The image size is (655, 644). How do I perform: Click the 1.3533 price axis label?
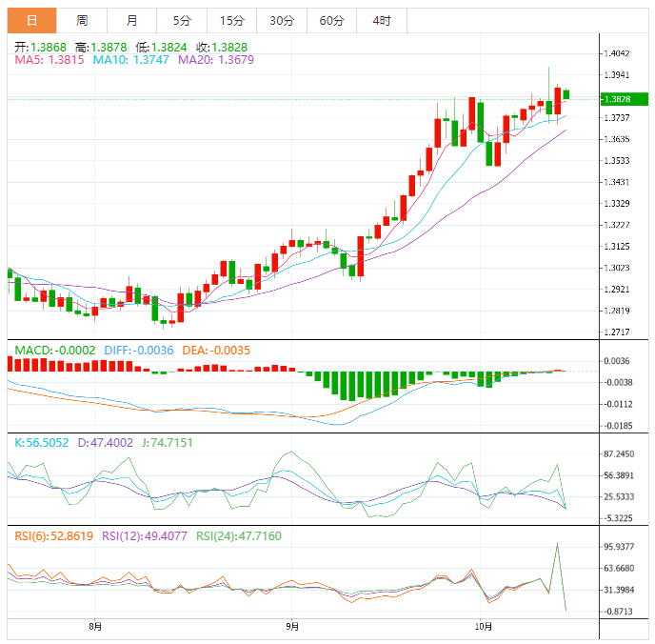click(x=617, y=160)
